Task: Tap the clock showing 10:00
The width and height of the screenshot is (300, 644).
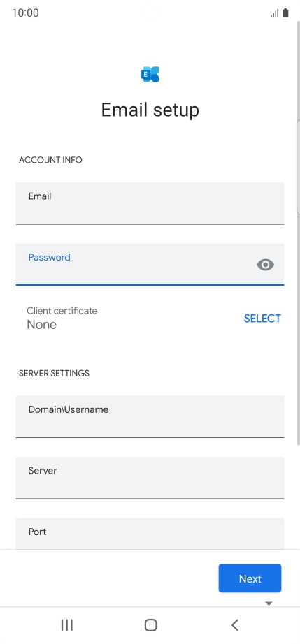Action: coord(25,13)
